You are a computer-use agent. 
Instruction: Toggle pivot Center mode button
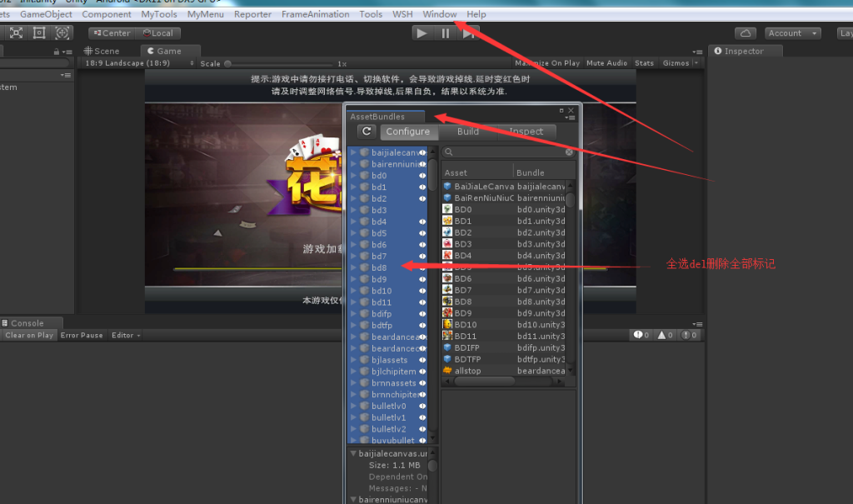112,33
